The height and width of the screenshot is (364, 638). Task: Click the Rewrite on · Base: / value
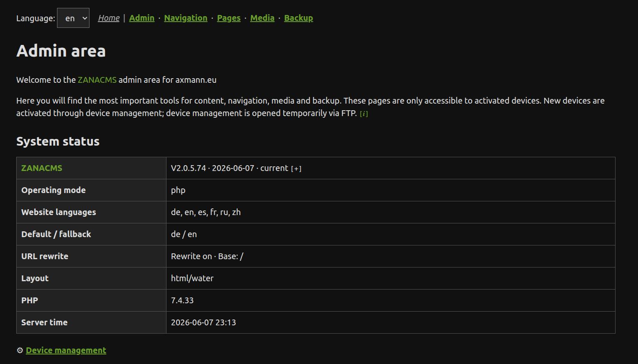point(207,256)
